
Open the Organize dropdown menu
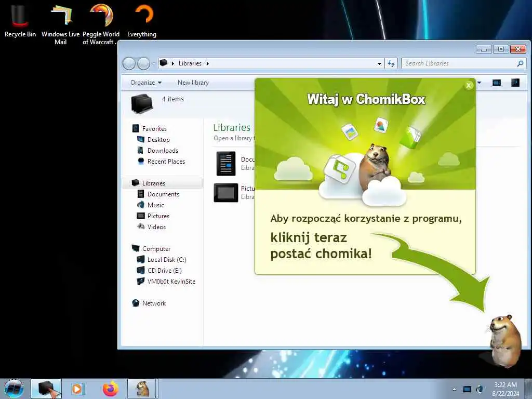tap(146, 83)
